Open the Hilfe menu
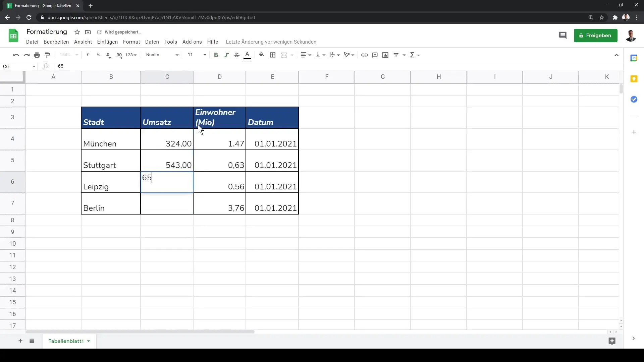Viewport: 644px width, 362px height. 213,42
